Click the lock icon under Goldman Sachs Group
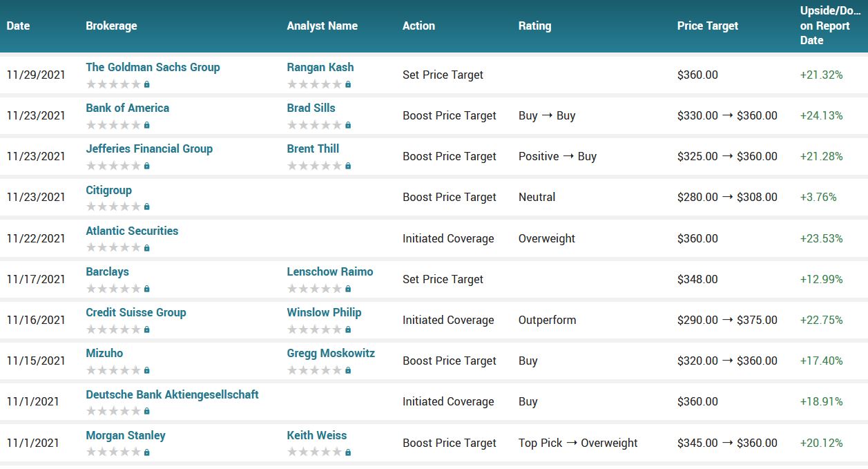The width and height of the screenshot is (868, 469). (x=147, y=84)
